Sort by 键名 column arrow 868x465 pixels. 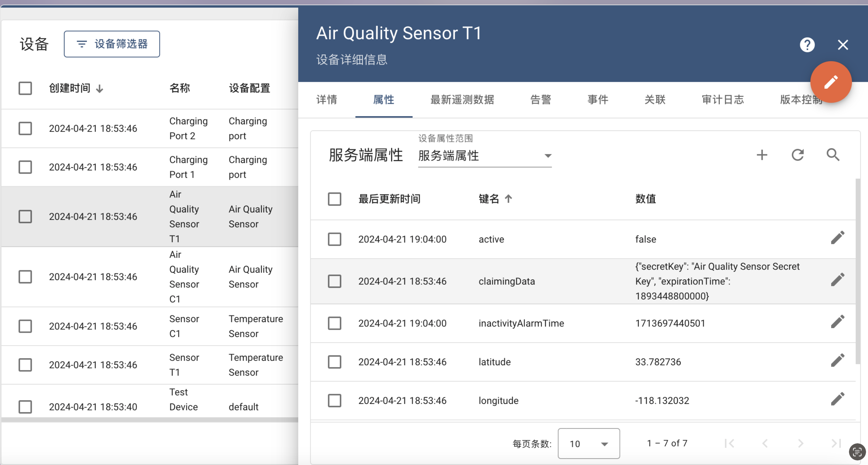tap(508, 199)
